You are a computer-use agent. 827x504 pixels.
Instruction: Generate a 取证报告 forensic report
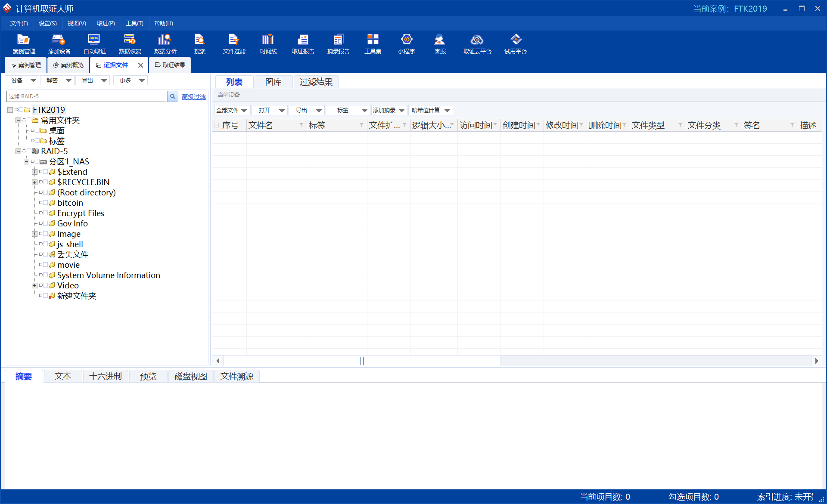303,44
